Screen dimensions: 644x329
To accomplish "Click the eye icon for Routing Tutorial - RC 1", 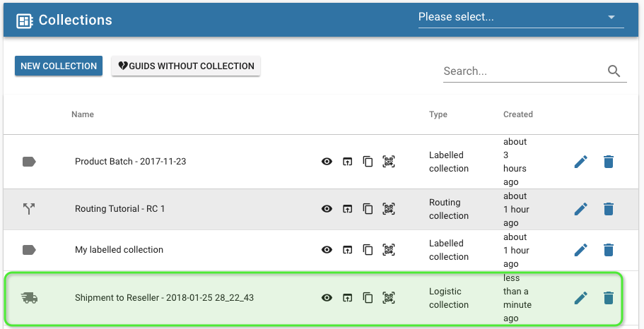I will pyautogui.click(x=327, y=209).
